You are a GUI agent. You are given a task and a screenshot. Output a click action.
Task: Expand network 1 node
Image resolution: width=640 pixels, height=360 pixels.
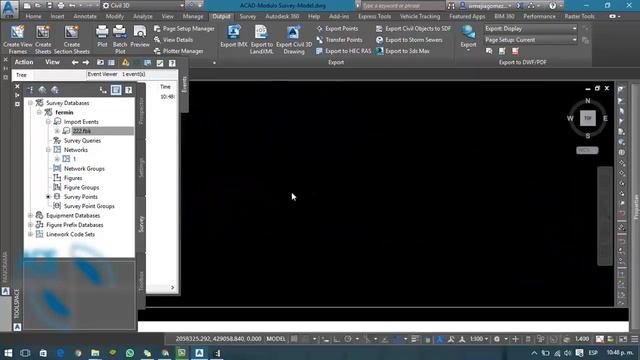(x=57, y=159)
